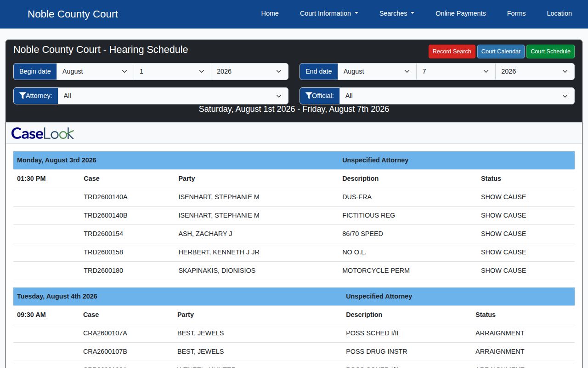Click the Begin date label

pyautogui.click(x=35, y=71)
